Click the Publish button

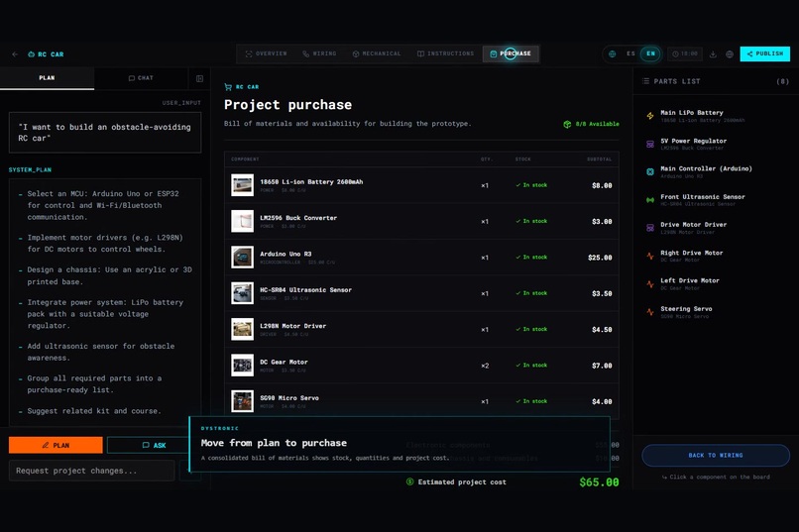pyautogui.click(x=765, y=53)
